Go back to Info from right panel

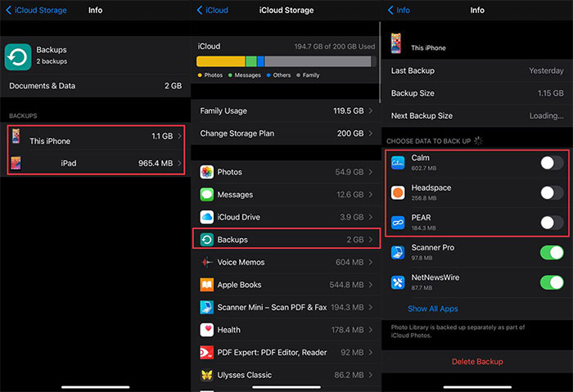399,10
